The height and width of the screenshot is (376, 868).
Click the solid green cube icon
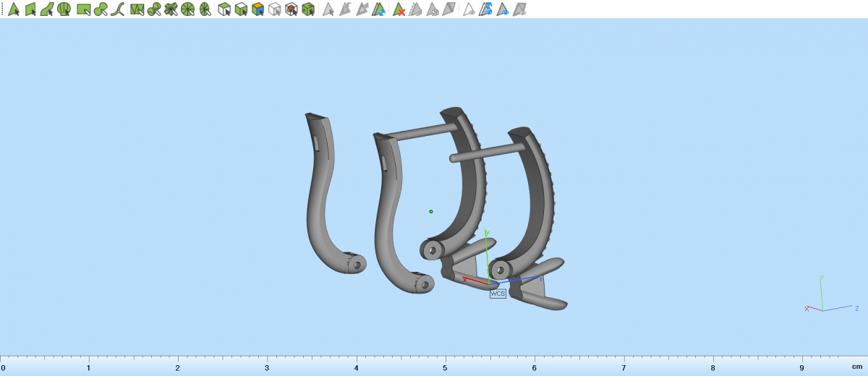click(308, 9)
